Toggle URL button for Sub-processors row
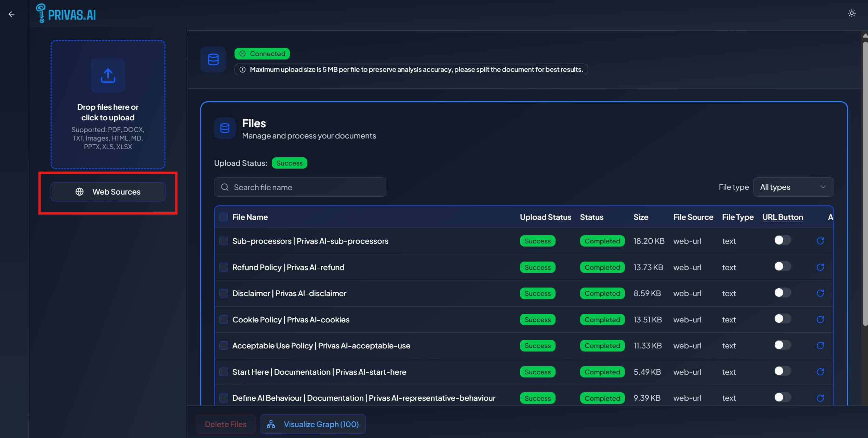The image size is (868, 438). tap(783, 240)
